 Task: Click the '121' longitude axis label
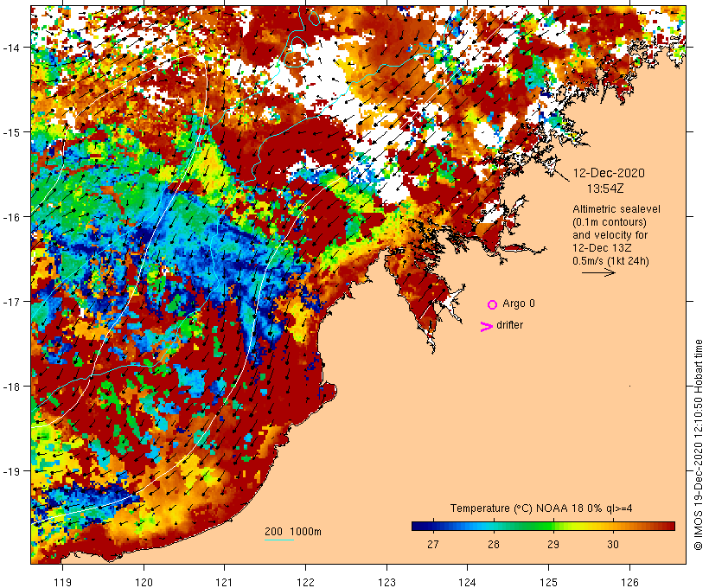click(x=225, y=582)
